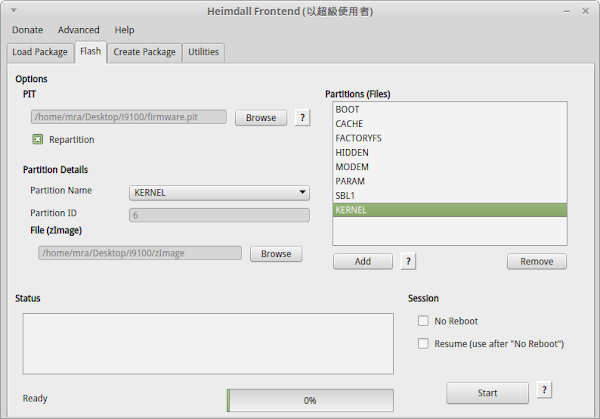Close the Heimdall Frontend window

[585, 11]
